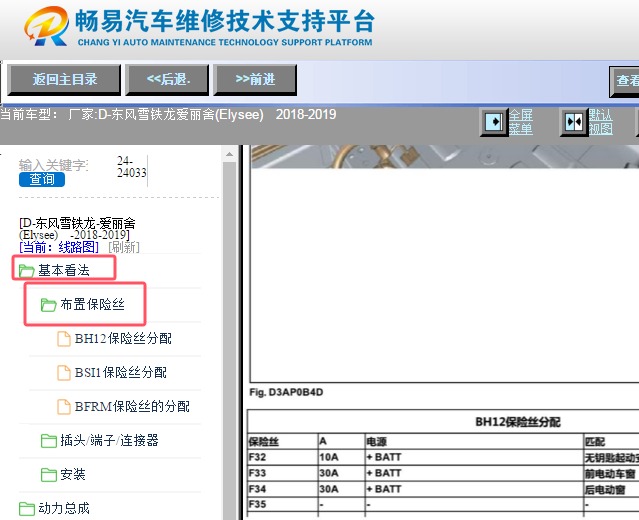This screenshot has width=639, height=520.
Task: Click the 前电动车窗 cell
Action: (610, 474)
